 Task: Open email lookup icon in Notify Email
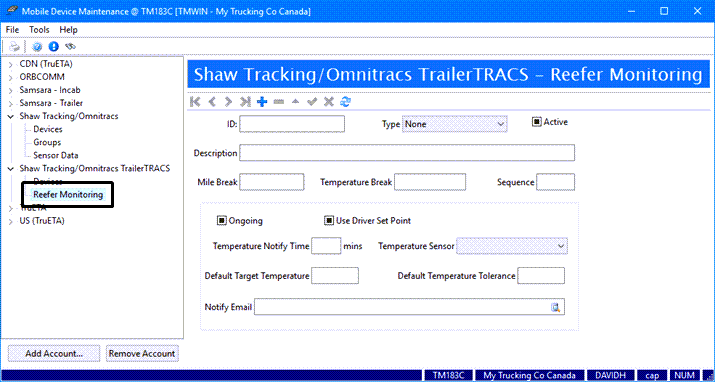click(x=555, y=307)
